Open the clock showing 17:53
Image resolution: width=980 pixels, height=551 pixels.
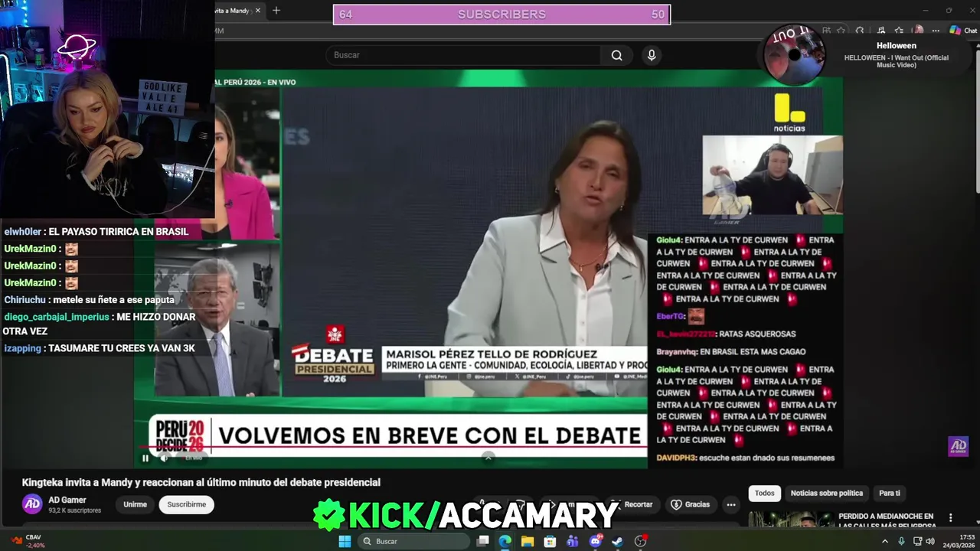point(960,541)
